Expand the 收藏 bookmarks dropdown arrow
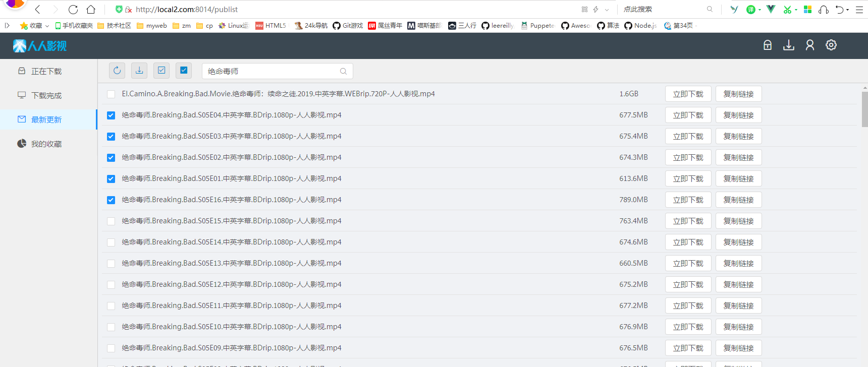 point(47,26)
